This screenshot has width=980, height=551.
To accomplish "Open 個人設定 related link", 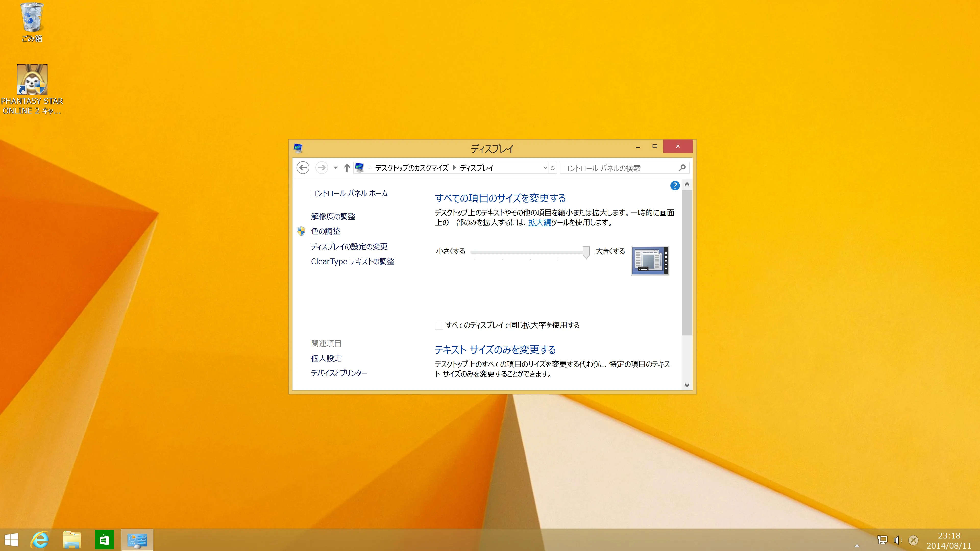I will click(x=326, y=359).
